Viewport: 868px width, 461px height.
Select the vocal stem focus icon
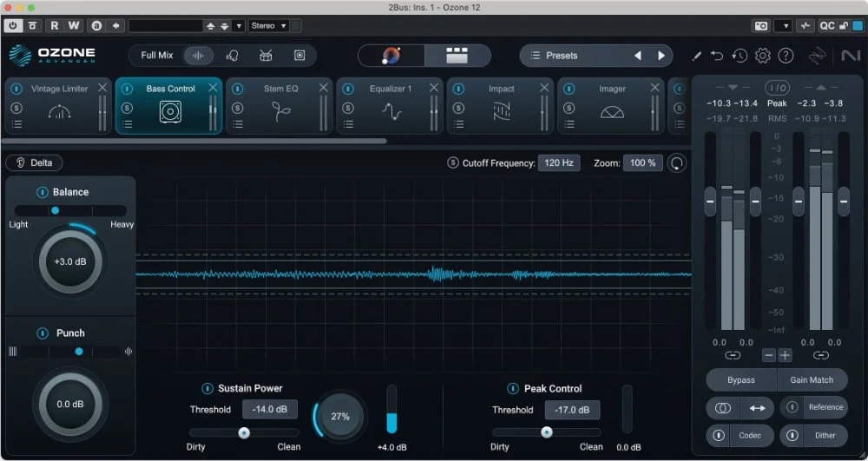[x=232, y=56]
